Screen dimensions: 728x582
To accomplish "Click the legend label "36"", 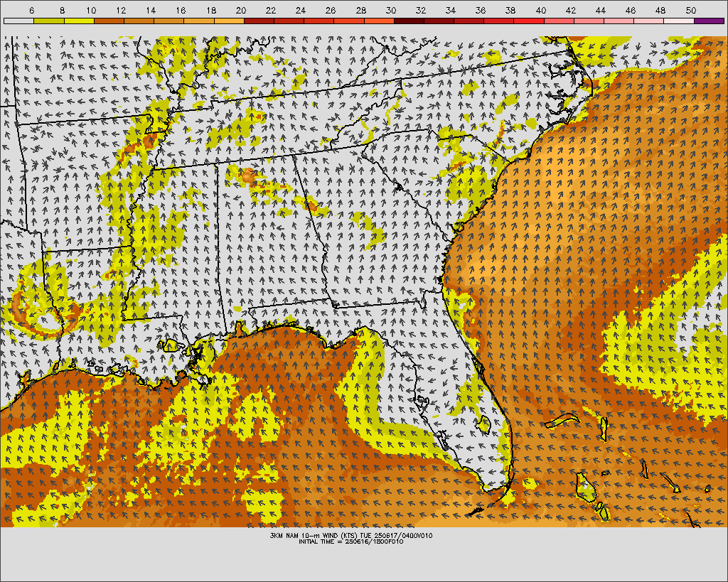I will coord(481,10).
